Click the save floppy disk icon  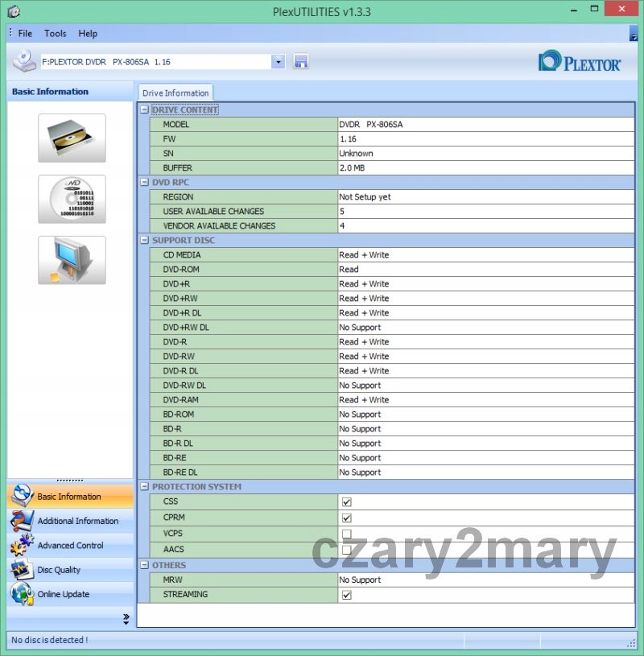tap(301, 61)
